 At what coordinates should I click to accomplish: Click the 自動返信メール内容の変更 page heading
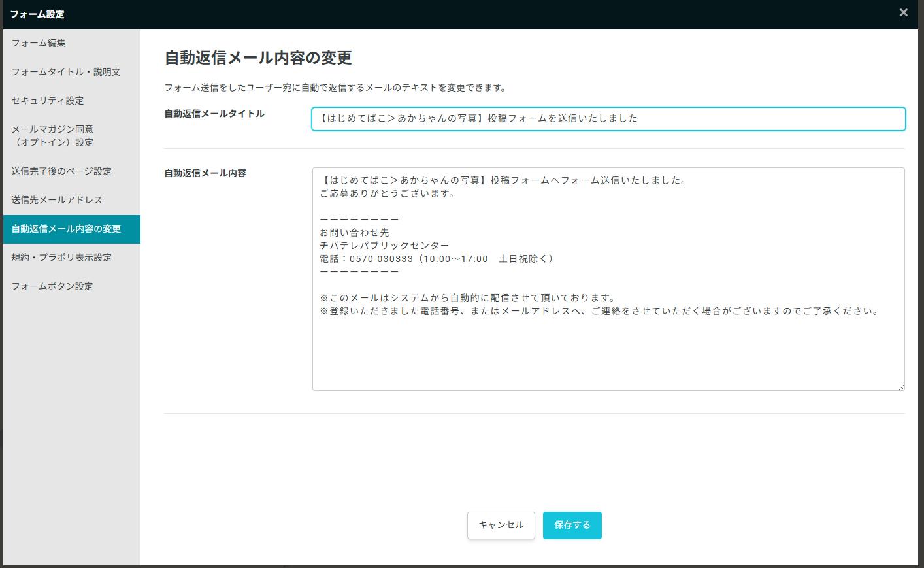(x=258, y=58)
